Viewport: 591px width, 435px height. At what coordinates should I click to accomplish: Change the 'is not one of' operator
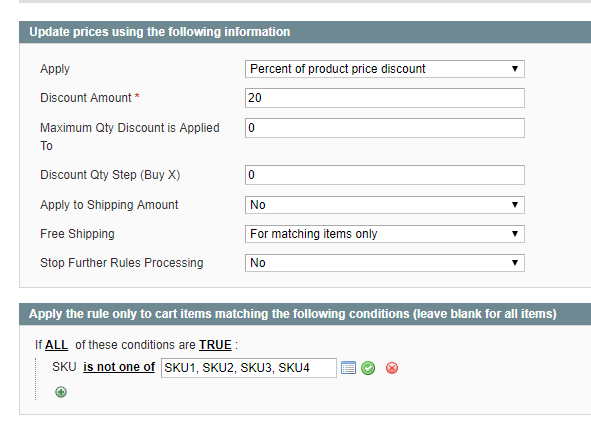coord(119,367)
